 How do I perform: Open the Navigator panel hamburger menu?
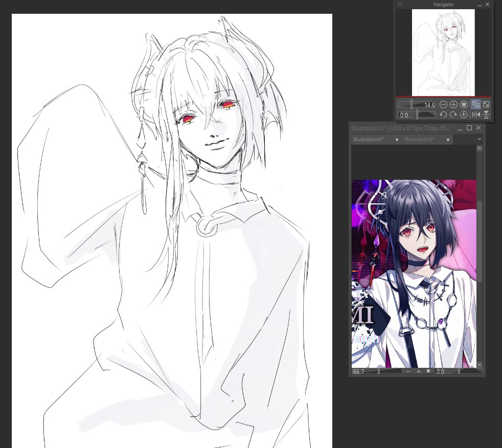[x=400, y=4]
